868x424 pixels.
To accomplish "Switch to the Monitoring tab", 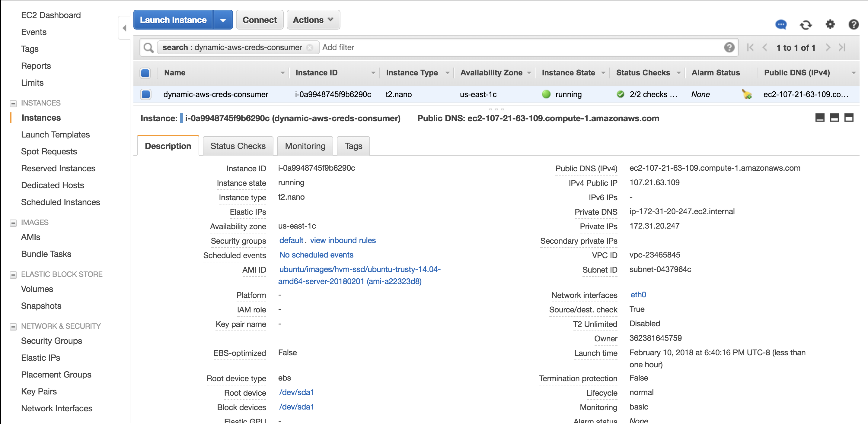I will coord(305,146).
